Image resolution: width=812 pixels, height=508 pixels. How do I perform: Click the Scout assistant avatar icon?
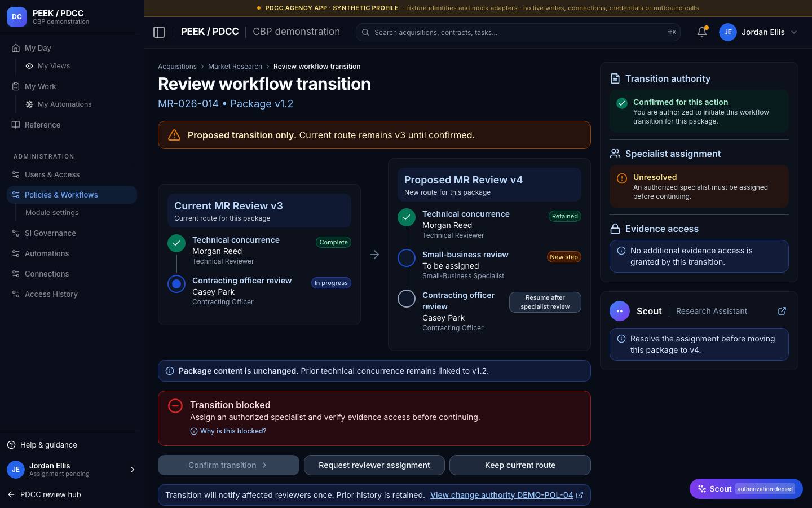tap(620, 311)
